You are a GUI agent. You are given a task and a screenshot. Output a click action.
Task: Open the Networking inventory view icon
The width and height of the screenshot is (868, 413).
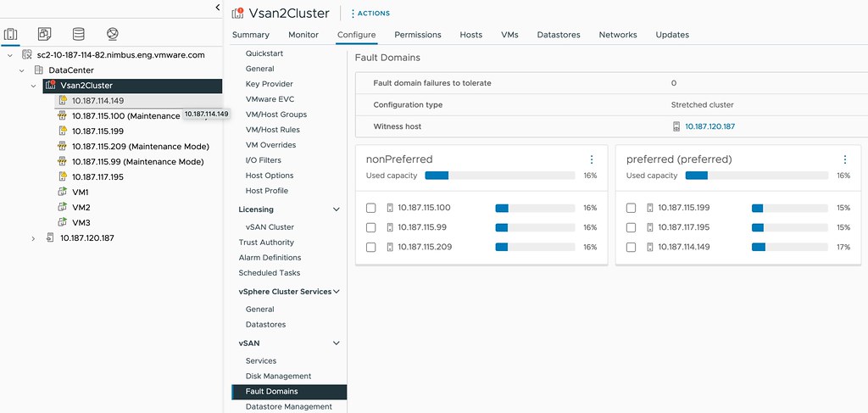point(113,34)
